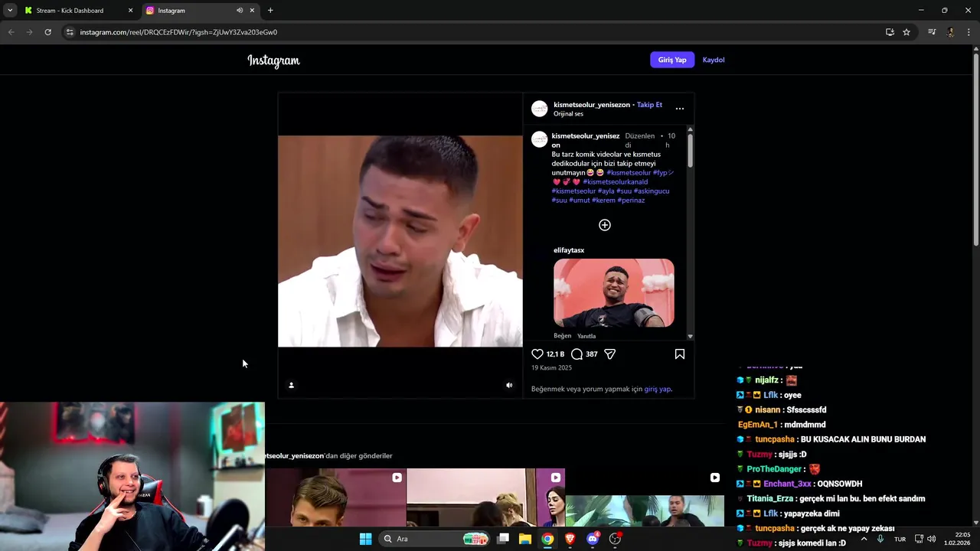Click Yanıtla under elifaytasx comment

coord(586,336)
